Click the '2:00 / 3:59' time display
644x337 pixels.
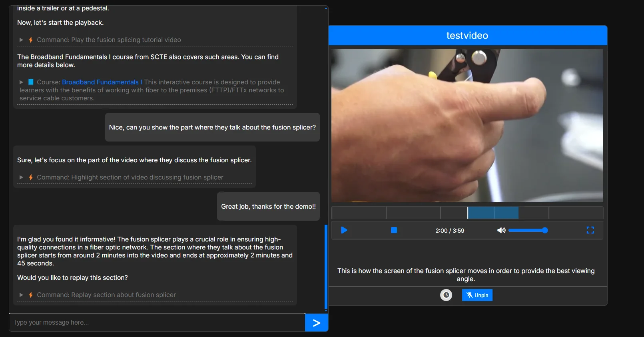450,231
